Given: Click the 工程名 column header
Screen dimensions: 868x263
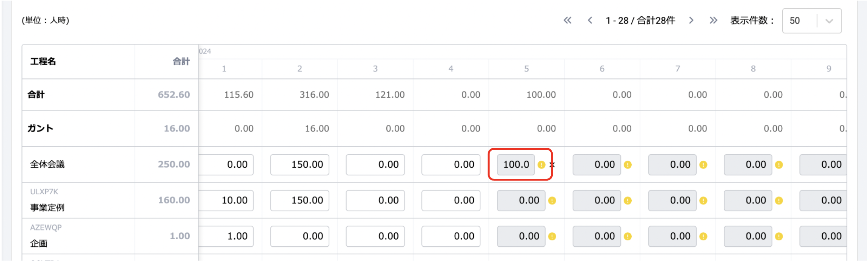Looking at the screenshot, I should pos(43,62).
